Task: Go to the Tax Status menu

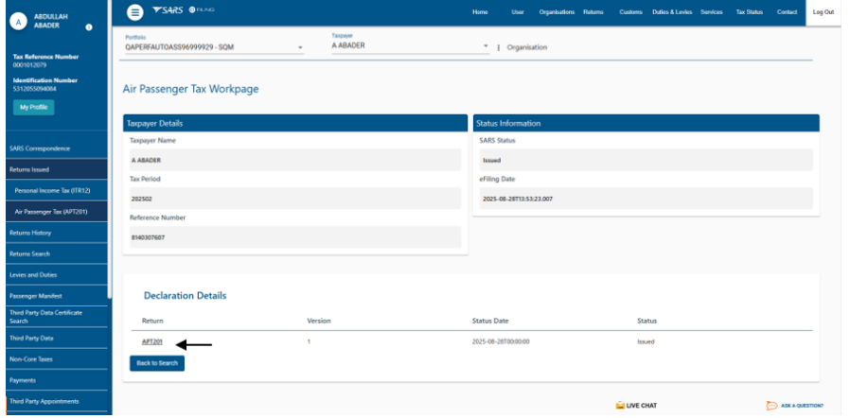Action: (749, 11)
